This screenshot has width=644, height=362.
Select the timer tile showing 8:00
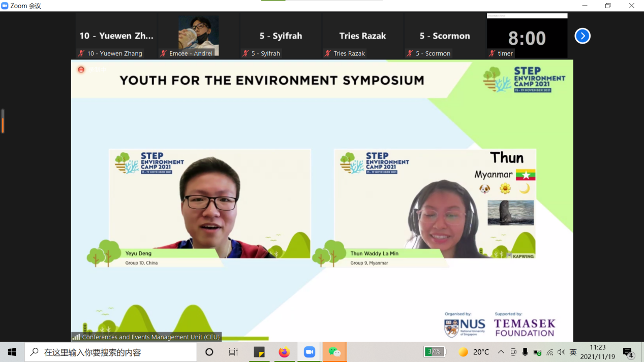(527, 36)
